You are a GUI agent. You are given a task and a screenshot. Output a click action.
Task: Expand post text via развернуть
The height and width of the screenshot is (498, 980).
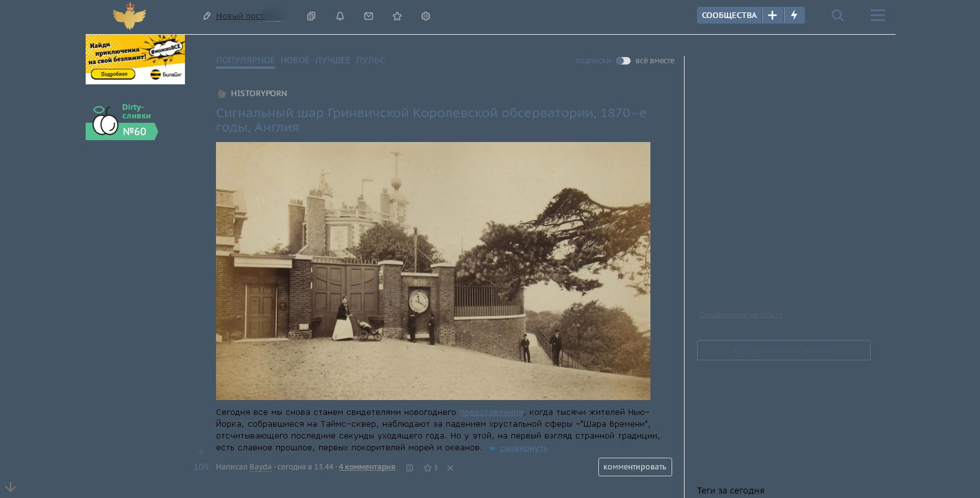pos(523,448)
